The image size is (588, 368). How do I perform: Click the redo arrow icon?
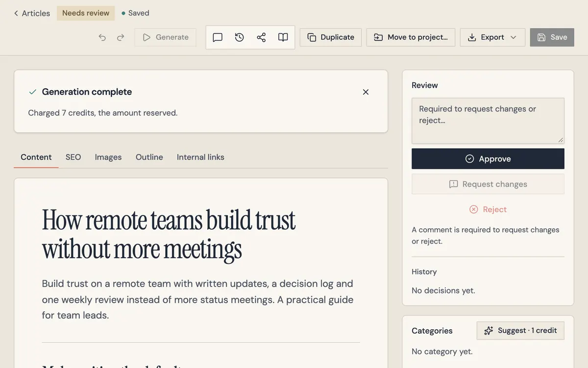point(121,37)
